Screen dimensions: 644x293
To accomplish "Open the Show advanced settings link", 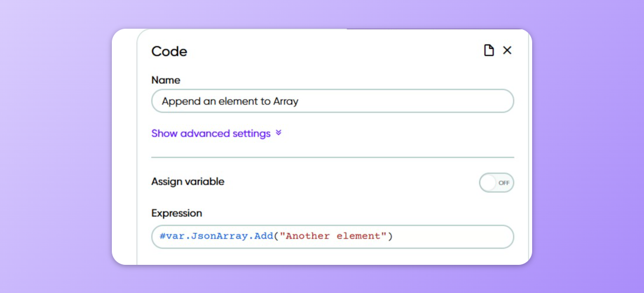I will click(211, 133).
